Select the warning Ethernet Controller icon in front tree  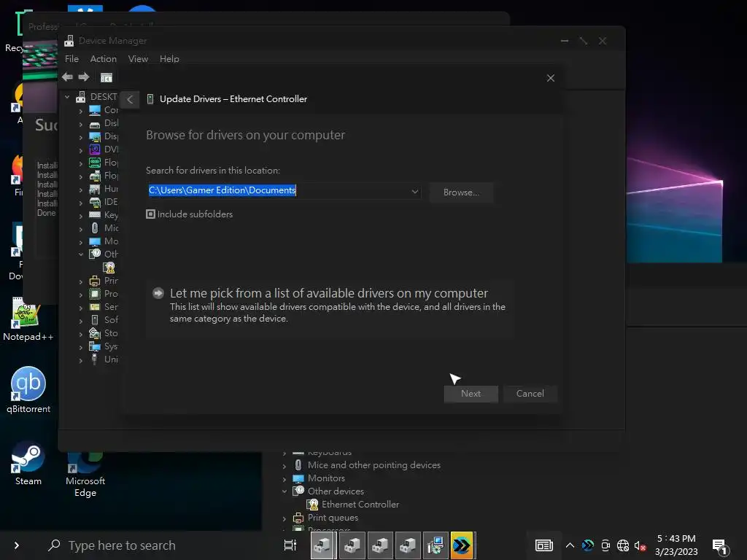(109, 267)
